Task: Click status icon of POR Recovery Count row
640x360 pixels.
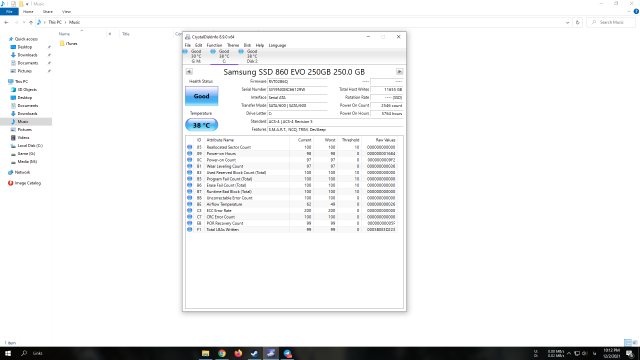Action: [x=189, y=223]
